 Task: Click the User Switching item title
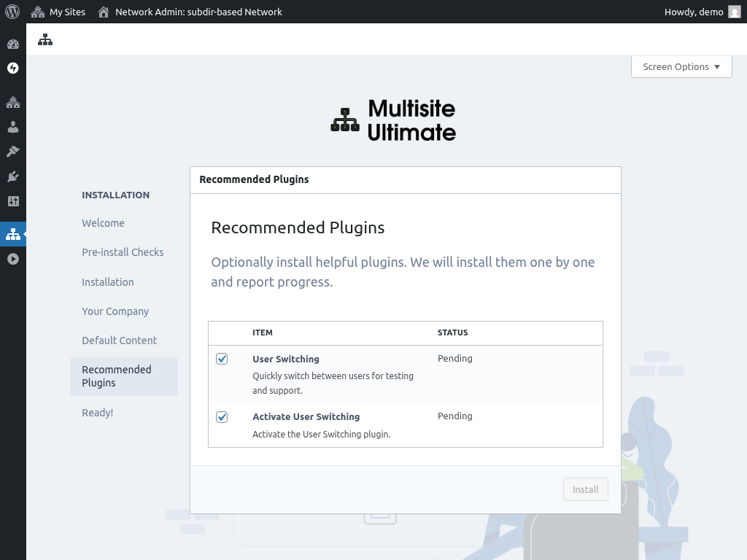(286, 359)
